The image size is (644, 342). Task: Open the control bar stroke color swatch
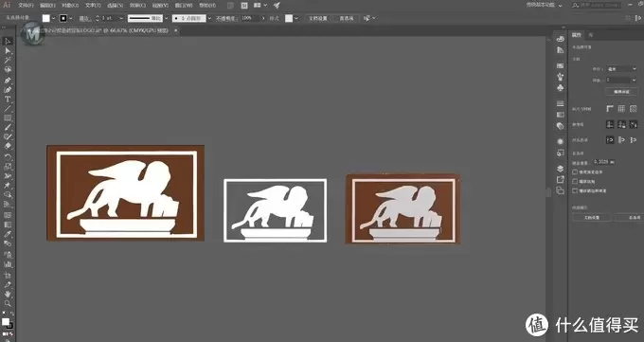pyautogui.click(x=63, y=18)
